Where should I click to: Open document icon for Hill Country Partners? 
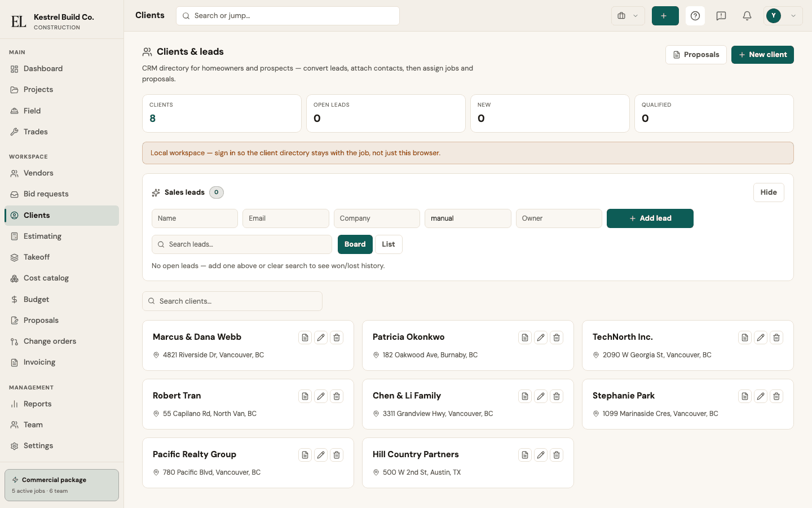(x=525, y=455)
